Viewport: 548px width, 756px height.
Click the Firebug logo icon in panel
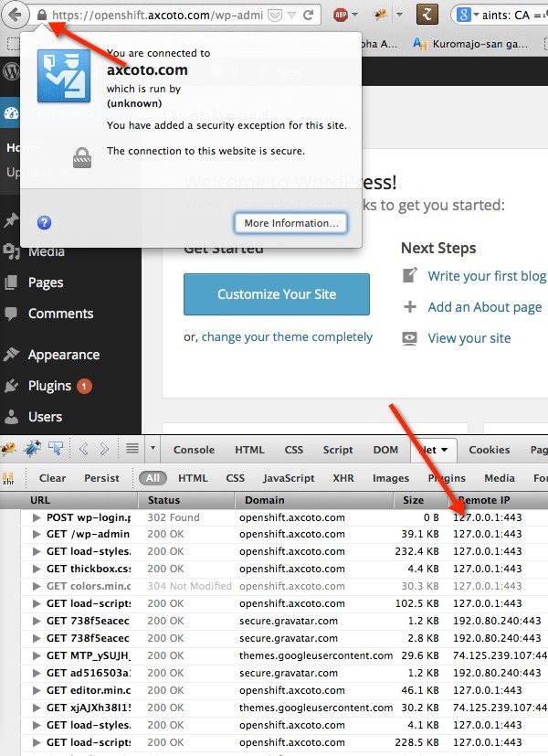(x=8, y=450)
